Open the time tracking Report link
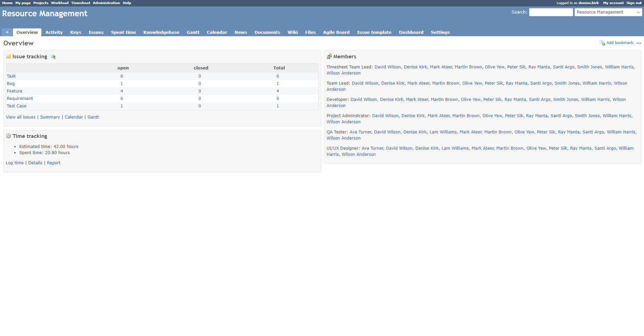Image resolution: width=644 pixels, height=336 pixels. click(54, 163)
